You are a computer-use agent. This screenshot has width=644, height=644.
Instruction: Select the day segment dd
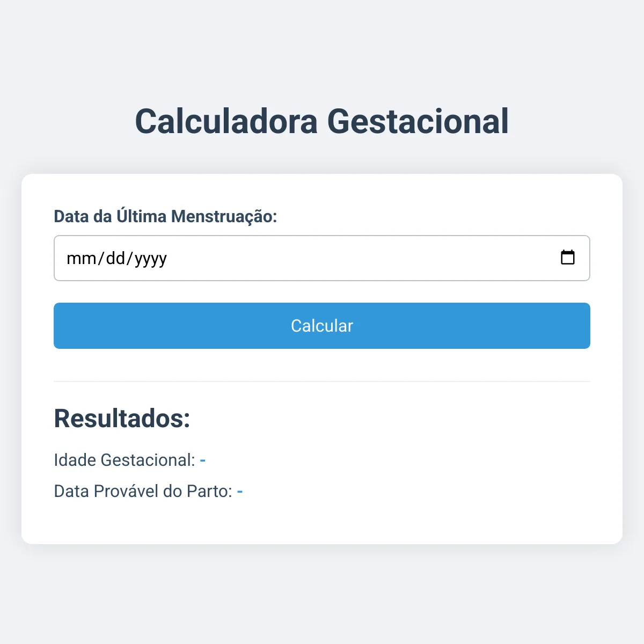click(x=115, y=258)
